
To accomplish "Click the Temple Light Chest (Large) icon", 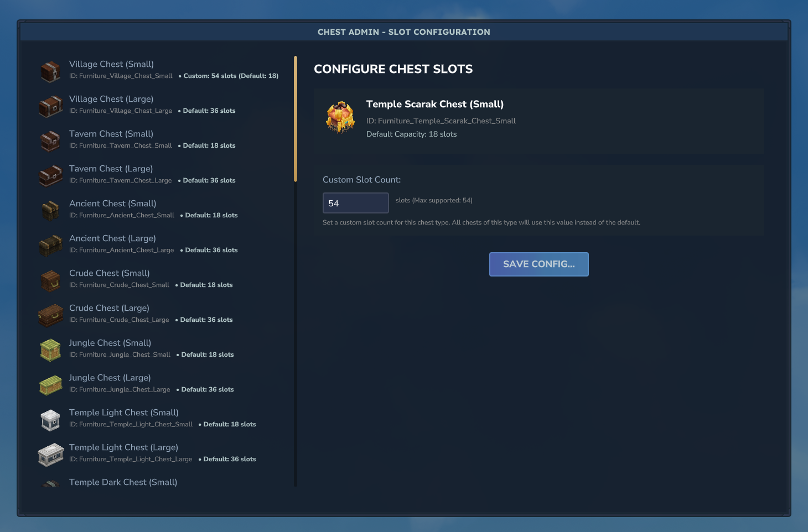I will pyautogui.click(x=50, y=454).
